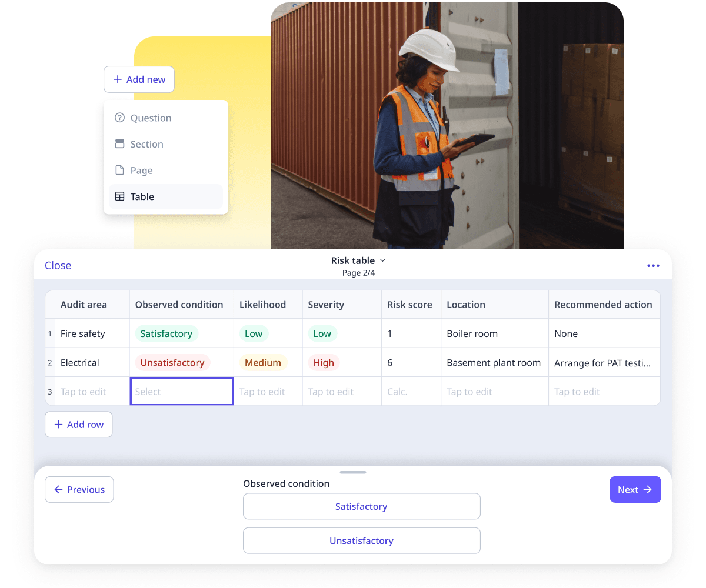Viewport: 706px width, 588px height.
Task: Click the Section layout icon
Action: pyautogui.click(x=119, y=144)
